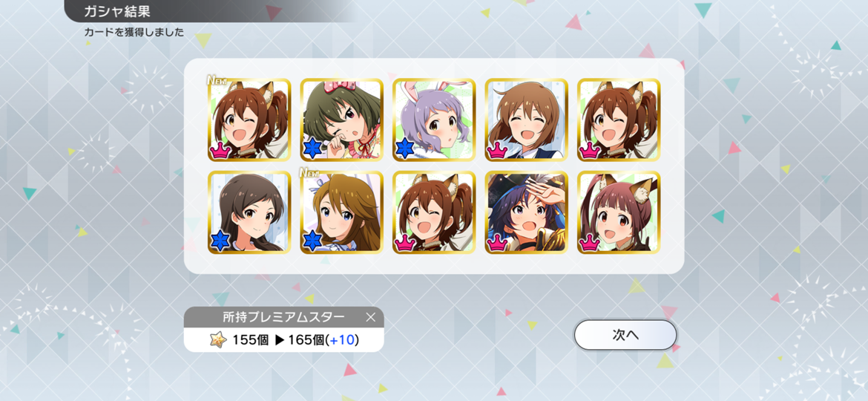Tap the lavender-haired bunny ears card
This screenshot has height=401, width=868.
click(434, 120)
